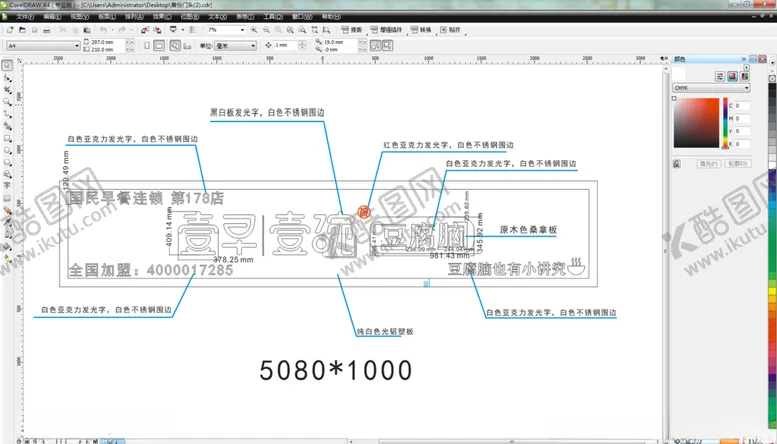The height and width of the screenshot is (444, 777).
Task: Click the Undo arrow icon
Action: 103,30
